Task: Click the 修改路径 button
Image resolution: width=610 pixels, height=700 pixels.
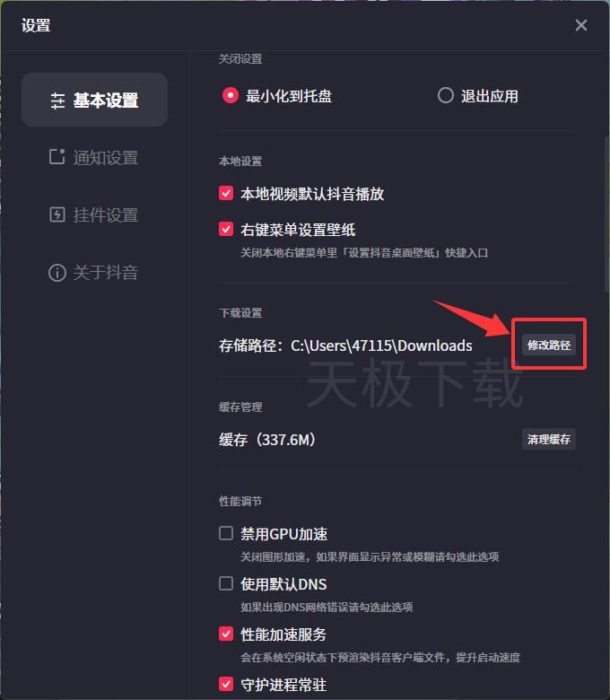Action: click(x=549, y=346)
